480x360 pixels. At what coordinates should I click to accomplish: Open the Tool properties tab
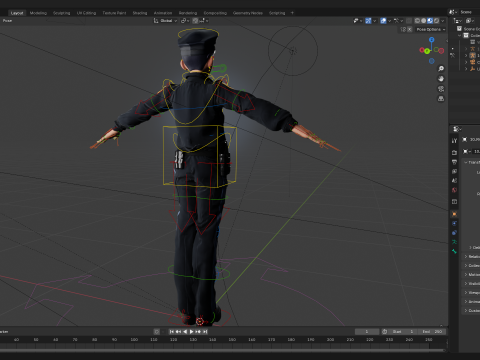click(454, 141)
